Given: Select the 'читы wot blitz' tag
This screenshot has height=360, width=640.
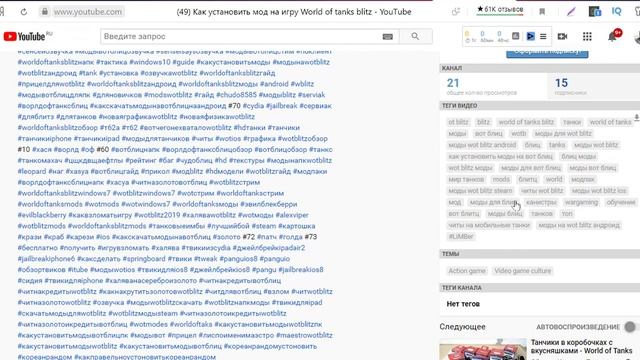Looking at the screenshot, I should tap(541, 191).
